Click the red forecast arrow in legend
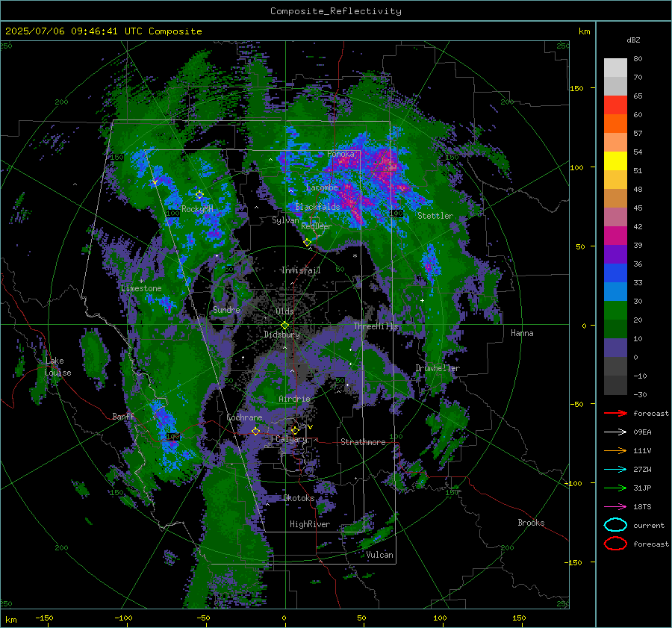Screen dimensions: 672x628 click(615, 413)
